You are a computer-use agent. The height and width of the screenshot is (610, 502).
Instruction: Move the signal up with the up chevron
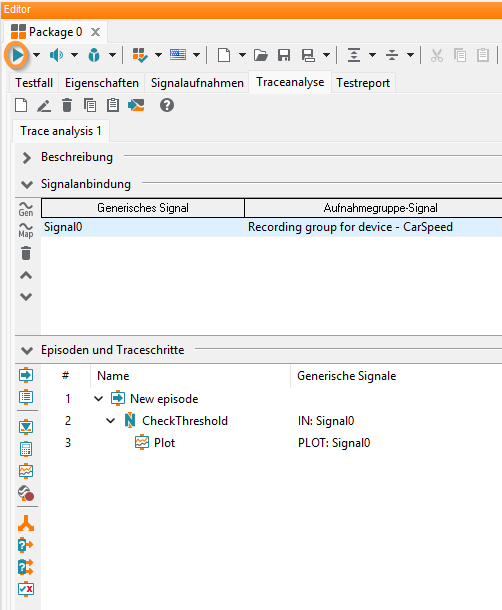pyautogui.click(x=26, y=275)
